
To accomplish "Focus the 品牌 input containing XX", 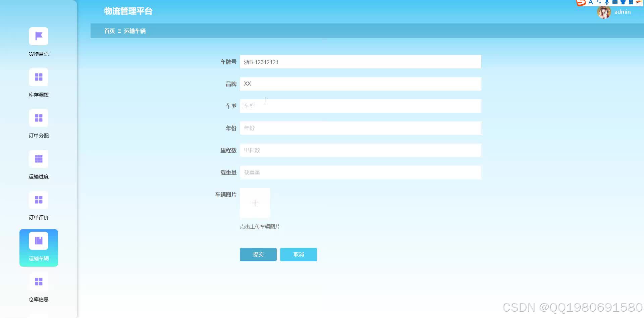I will 361,84.
